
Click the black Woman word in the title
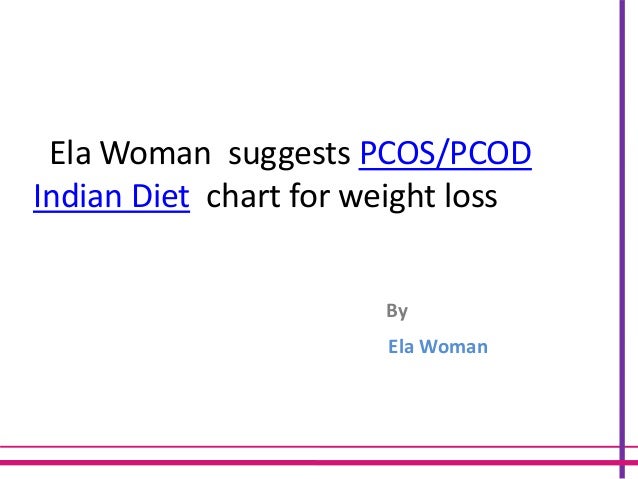pos(155,153)
